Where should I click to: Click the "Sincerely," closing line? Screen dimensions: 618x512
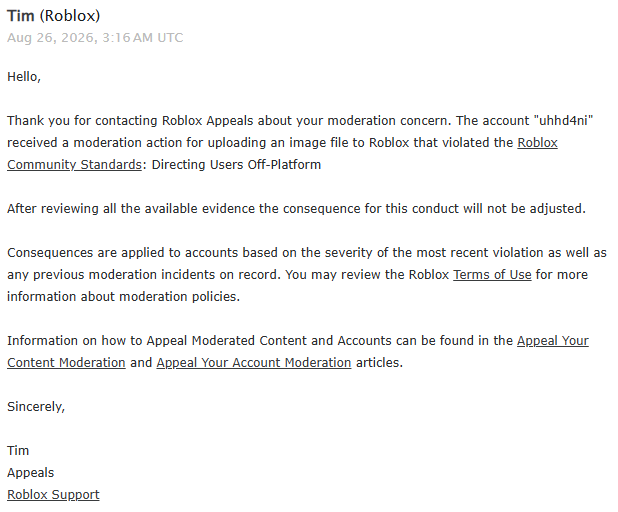click(x=36, y=406)
